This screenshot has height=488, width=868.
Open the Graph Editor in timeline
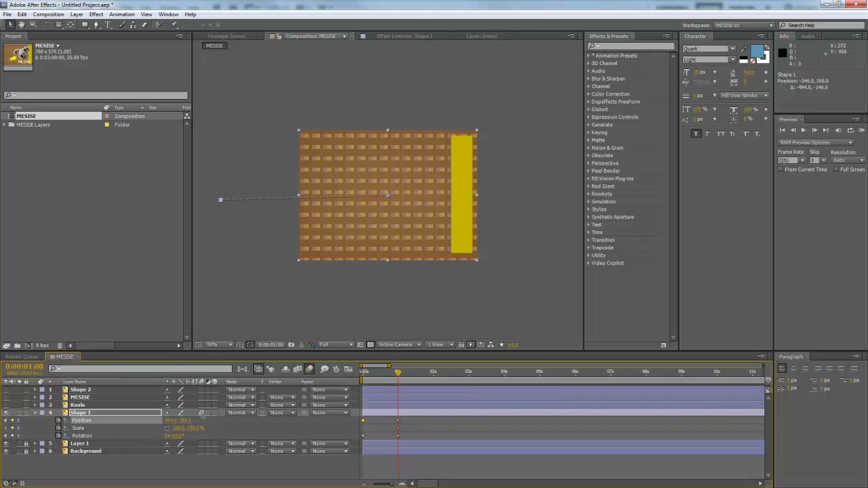(349, 369)
